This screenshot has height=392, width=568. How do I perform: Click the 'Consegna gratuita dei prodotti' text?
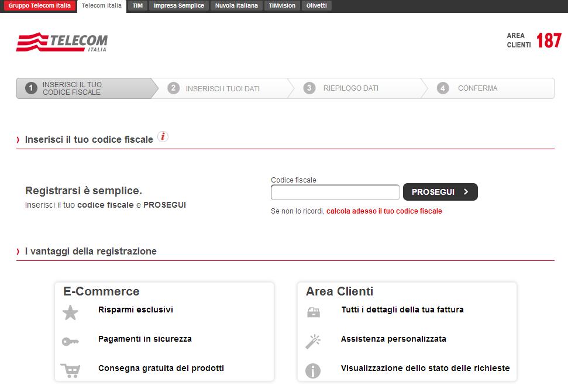[x=161, y=368]
